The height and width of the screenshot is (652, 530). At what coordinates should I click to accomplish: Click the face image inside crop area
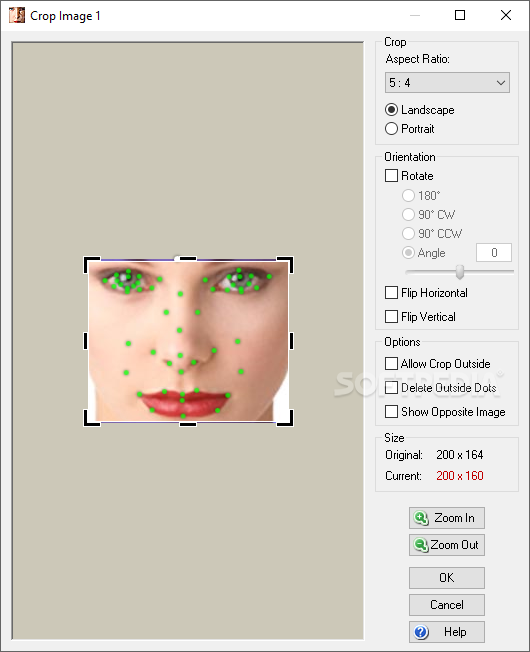tap(188, 341)
